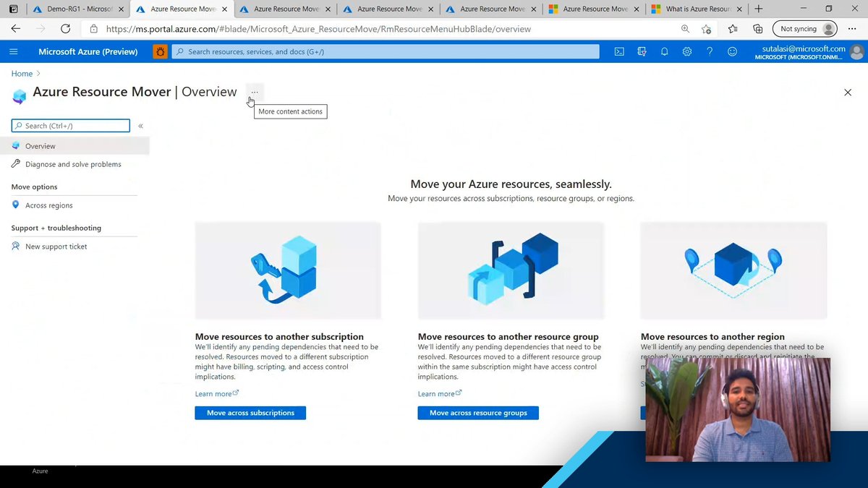The height and width of the screenshot is (488, 868).
Task: Click Move across resource groups button
Action: [478, 413]
